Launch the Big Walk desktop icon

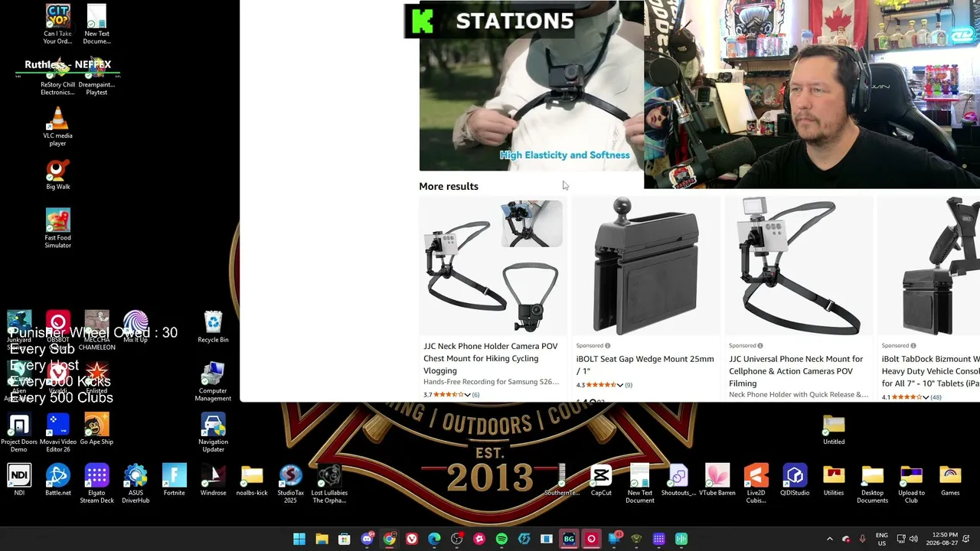[57, 174]
